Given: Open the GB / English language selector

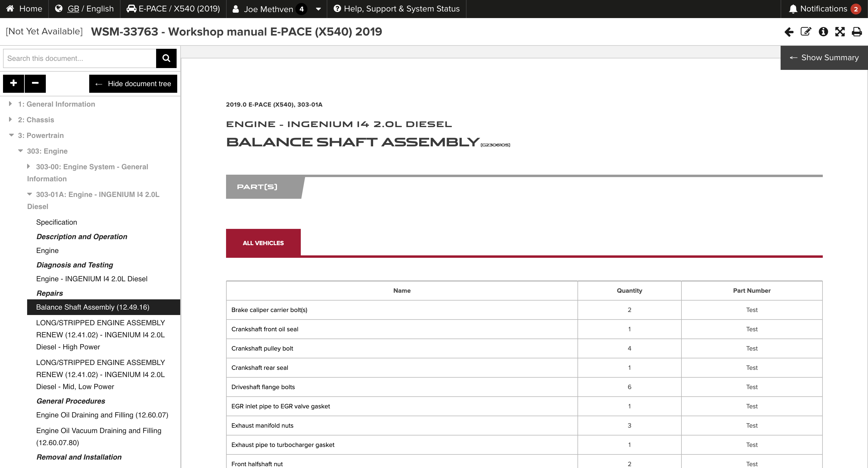Looking at the screenshot, I should [85, 9].
